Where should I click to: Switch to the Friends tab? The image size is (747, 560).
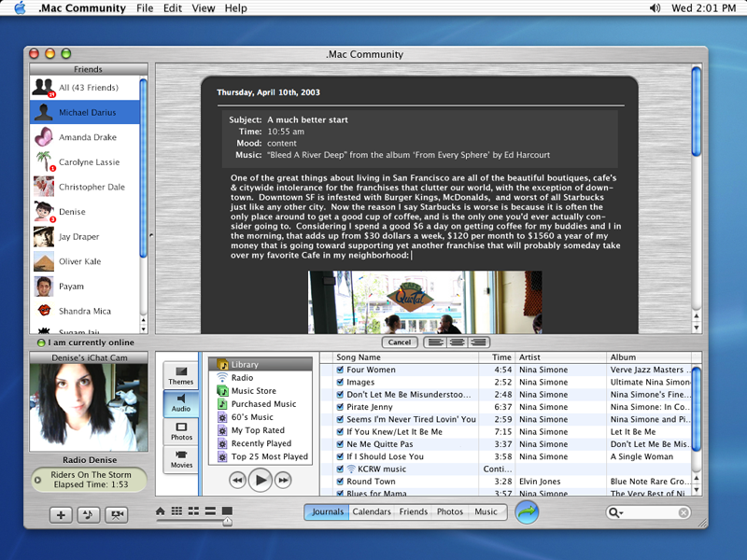[x=413, y=511]
